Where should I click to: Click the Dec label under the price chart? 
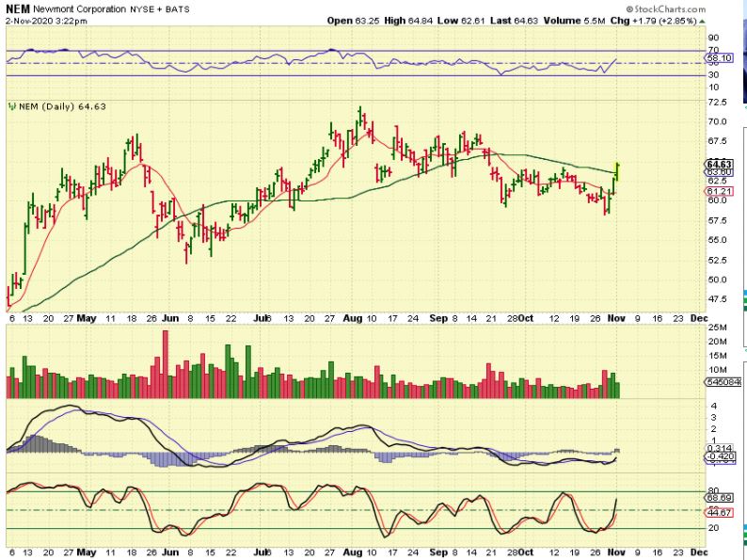(699, 318)
